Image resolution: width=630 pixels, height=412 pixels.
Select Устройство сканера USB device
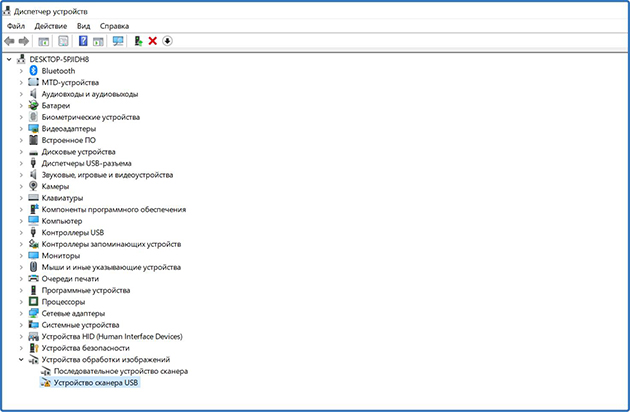point(96,382)
